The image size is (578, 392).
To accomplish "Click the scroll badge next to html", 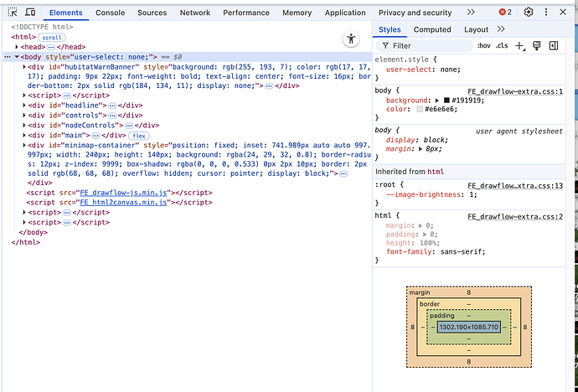I will (x=52, y=38).
